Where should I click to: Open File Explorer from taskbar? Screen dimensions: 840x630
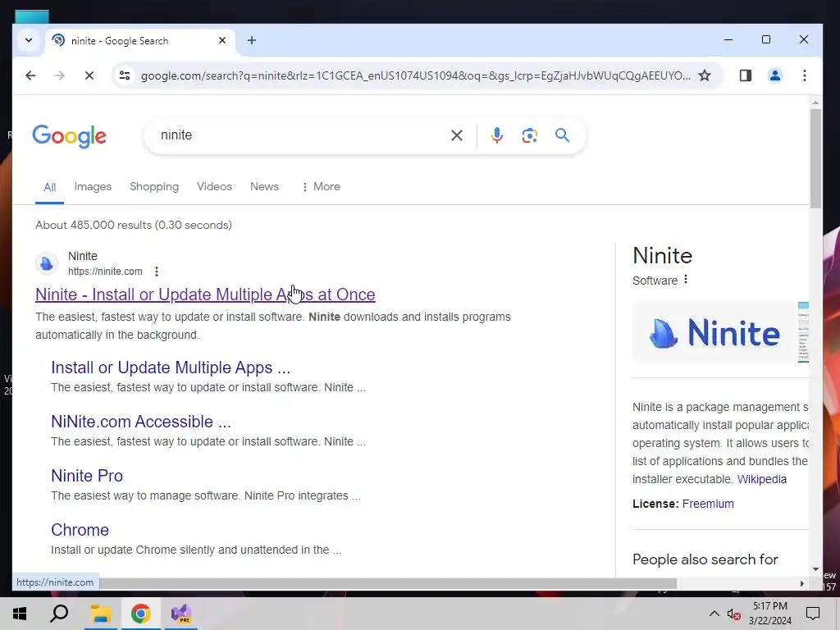[x=100, y=614]
